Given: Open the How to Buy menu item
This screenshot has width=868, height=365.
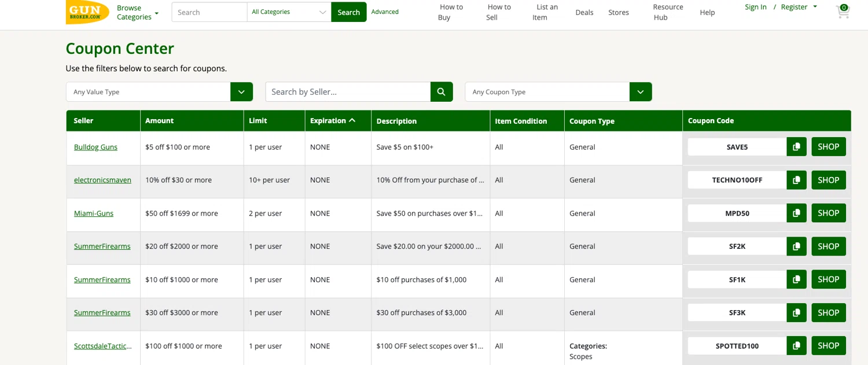Looking at the screenshot, I should (x=451, y=12).
